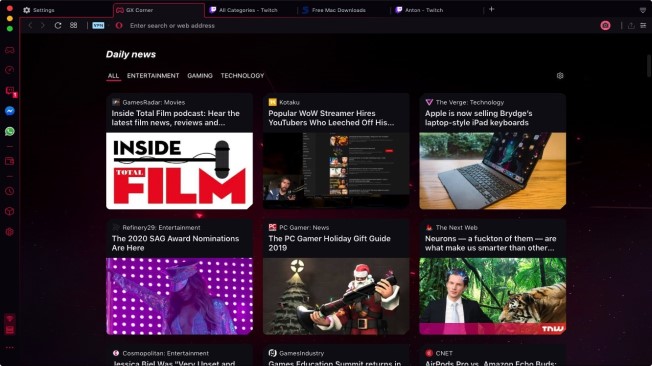The width and height of the screenshot is (652, 366).
Task: Open Easy Setup menu in the toolbar
Action: [x=643, y=25]
